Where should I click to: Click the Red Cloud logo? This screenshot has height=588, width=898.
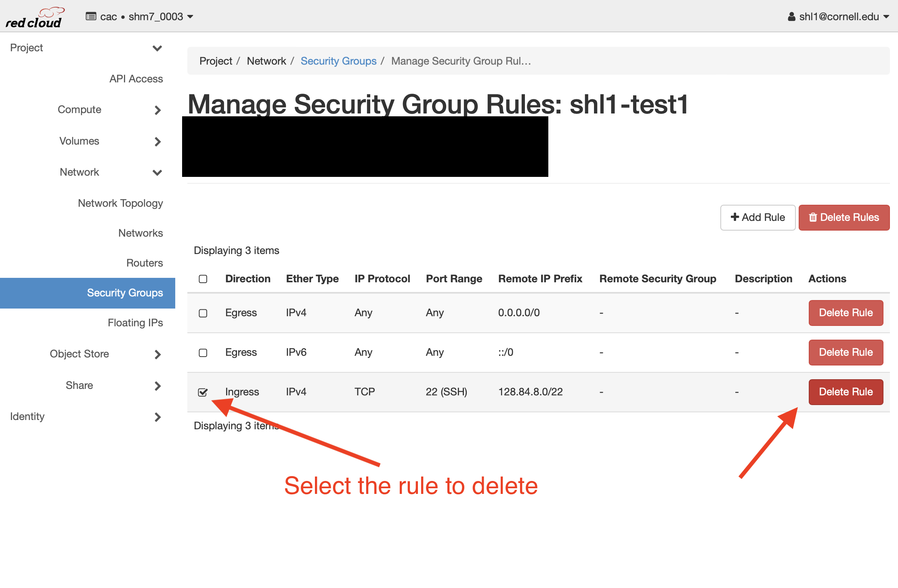click(x=35, y=18)
